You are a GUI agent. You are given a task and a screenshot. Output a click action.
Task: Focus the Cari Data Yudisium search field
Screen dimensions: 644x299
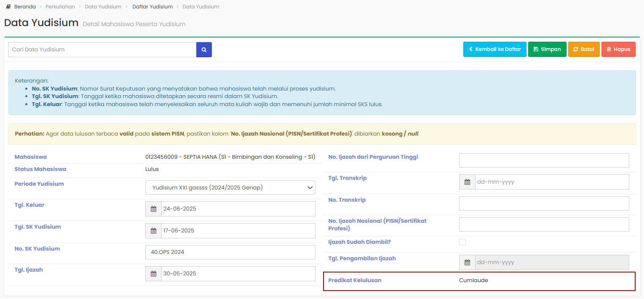(102, 50)
